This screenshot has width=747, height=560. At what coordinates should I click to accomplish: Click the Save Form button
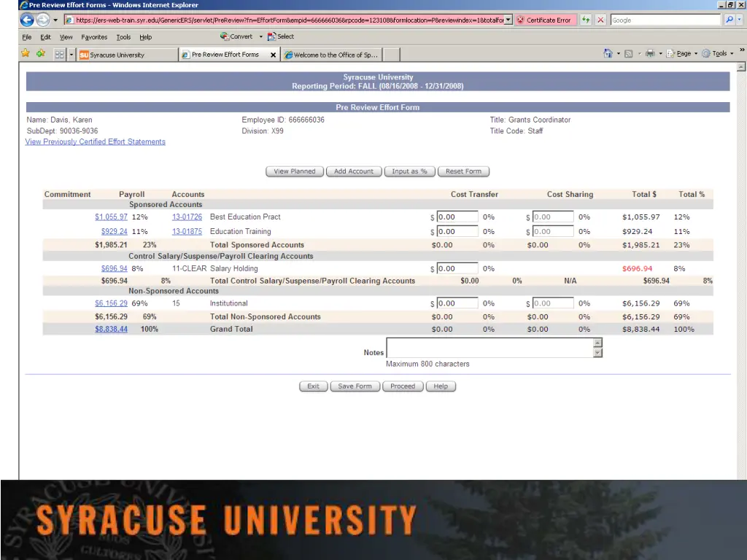coord(355,386)
